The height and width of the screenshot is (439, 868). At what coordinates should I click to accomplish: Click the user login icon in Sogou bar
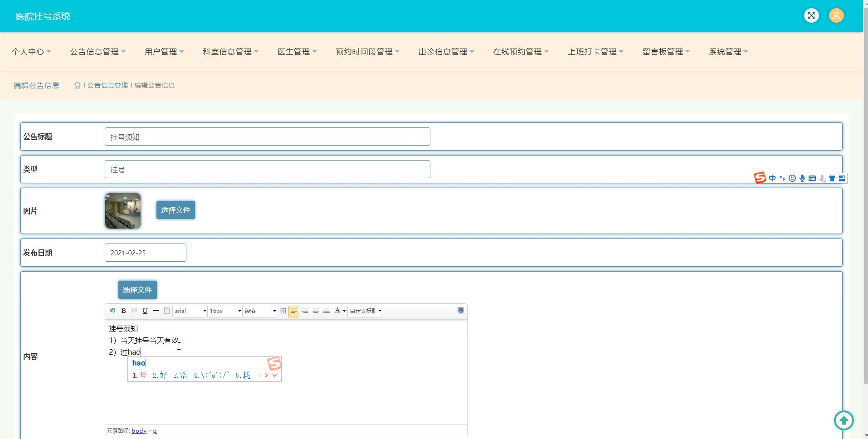click(x=822, y=178)
